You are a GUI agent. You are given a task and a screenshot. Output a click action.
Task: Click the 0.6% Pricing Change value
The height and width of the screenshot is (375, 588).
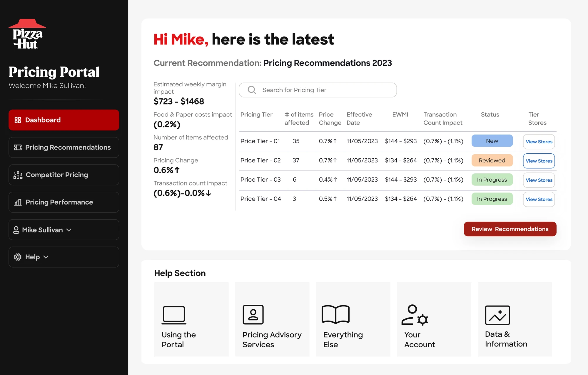(166, 170)
